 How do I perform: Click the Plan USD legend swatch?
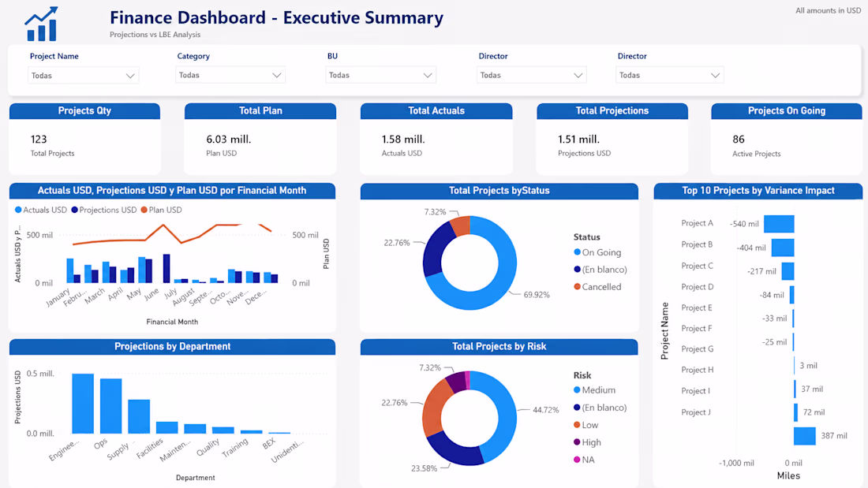click(x=144, y=210)
